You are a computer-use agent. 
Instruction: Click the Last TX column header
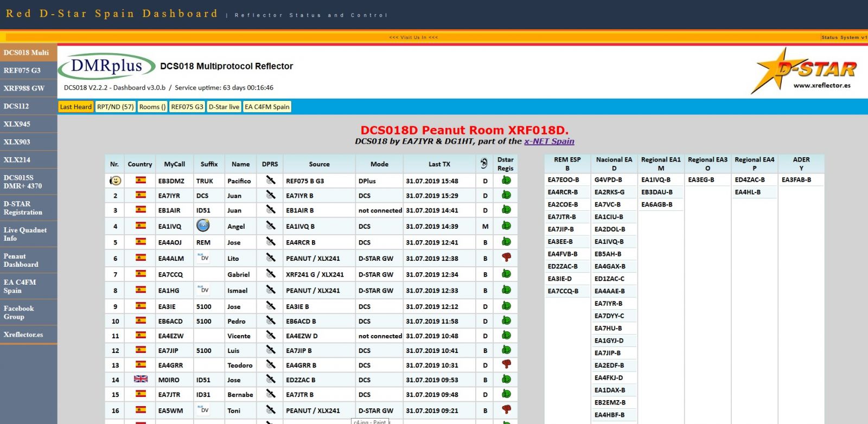pyautogui.click(x=439, y=164)
